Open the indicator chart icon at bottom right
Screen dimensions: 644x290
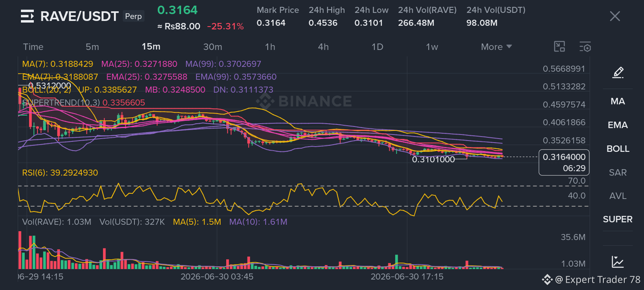pyautogui.click(x=617, y=262)
